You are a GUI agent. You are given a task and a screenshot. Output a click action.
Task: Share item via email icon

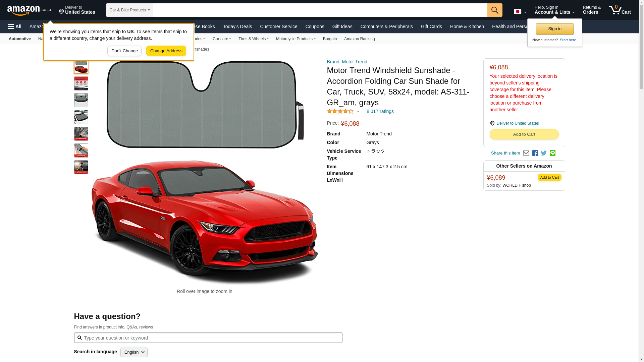(526, 153)
